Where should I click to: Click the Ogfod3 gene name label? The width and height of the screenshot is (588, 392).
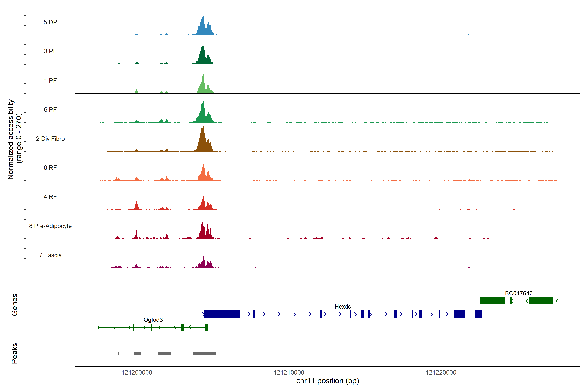coord(153,320)
